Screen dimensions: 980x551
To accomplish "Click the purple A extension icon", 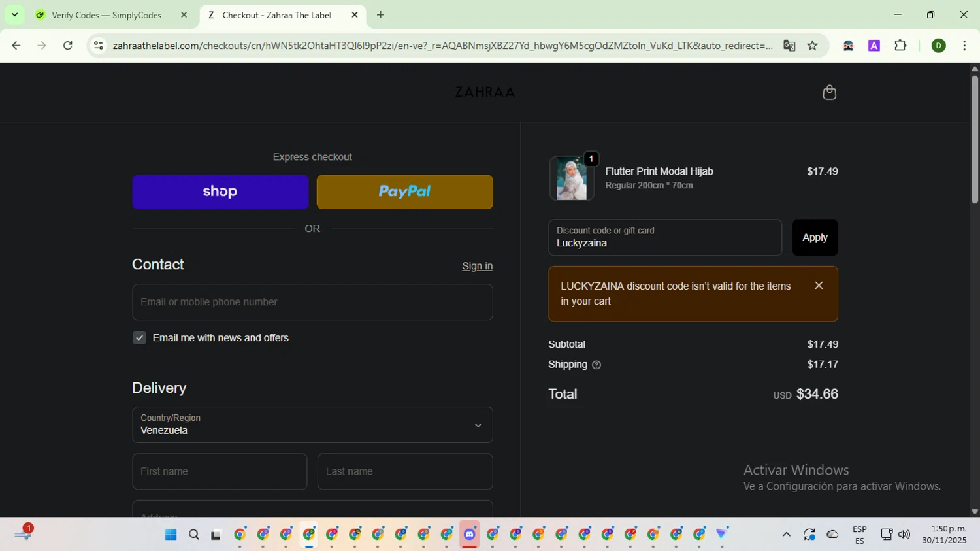I will click(x=874, y=46).
